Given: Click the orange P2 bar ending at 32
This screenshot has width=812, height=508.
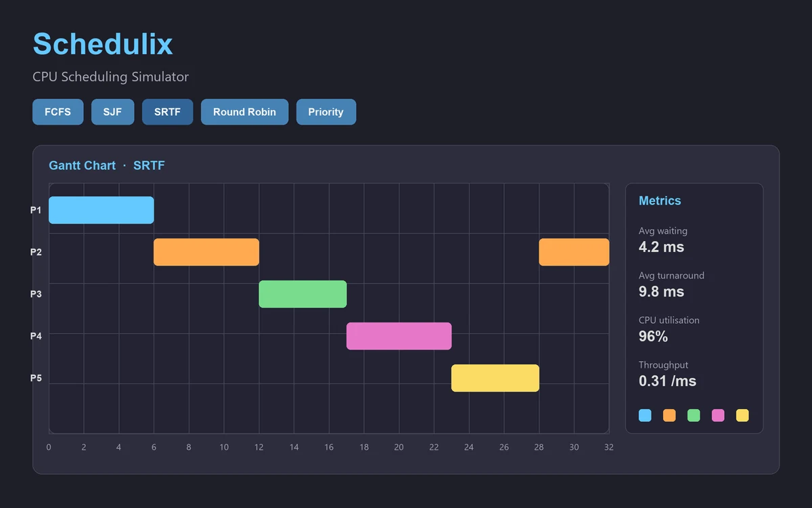Looking at the screenshot, I should (x=574, y=252).
